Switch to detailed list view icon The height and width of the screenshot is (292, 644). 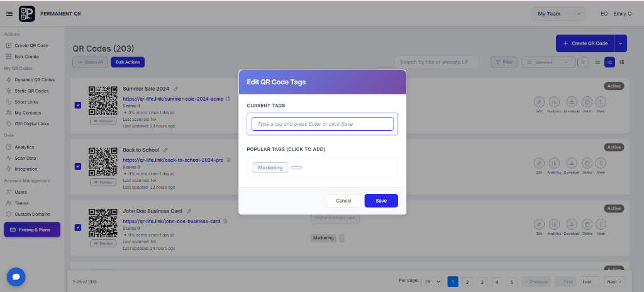tap(610, 62)
